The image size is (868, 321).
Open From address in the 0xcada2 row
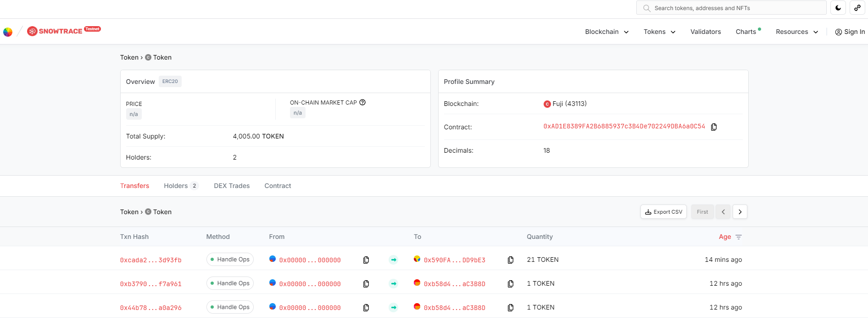pos(310,260)
